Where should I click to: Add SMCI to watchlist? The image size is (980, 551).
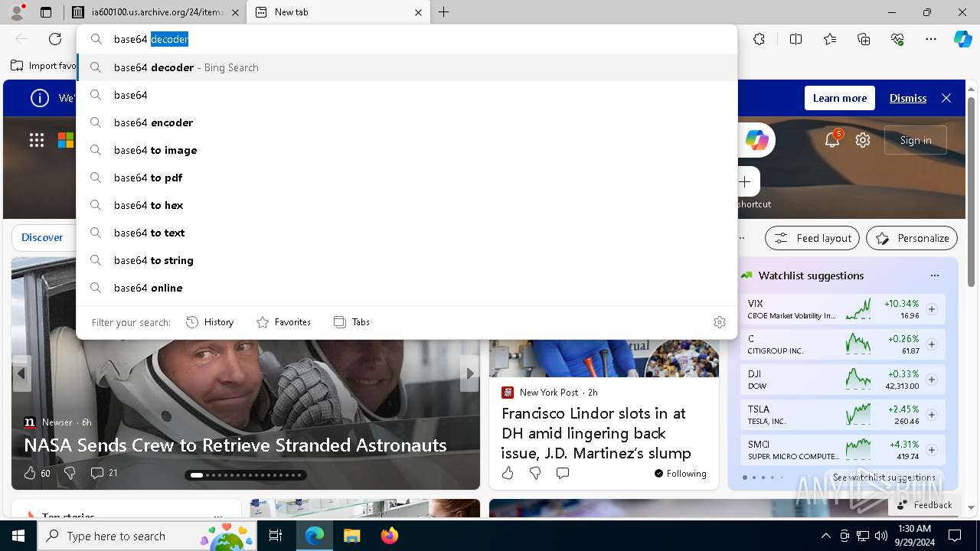tap(932, 450)
